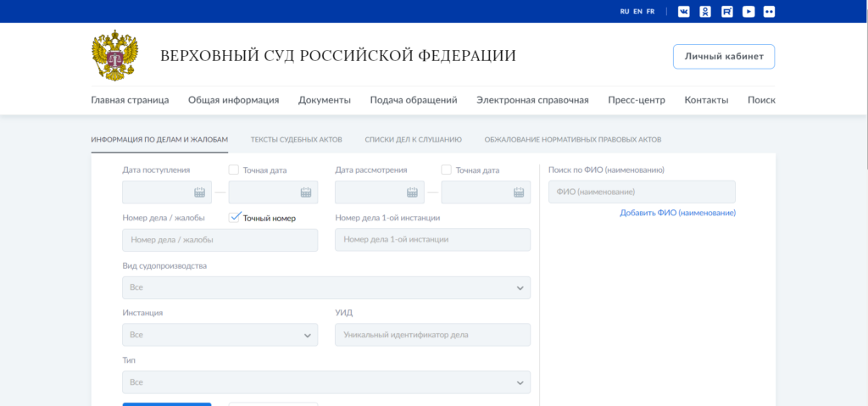Open calendar for second Дата рассмотрения field

point(519,192)
